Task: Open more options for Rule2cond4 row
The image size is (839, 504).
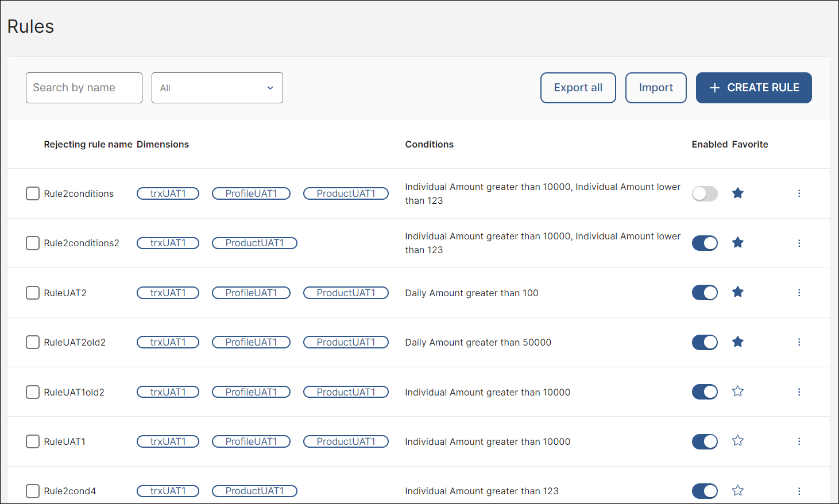Action: 799,491
